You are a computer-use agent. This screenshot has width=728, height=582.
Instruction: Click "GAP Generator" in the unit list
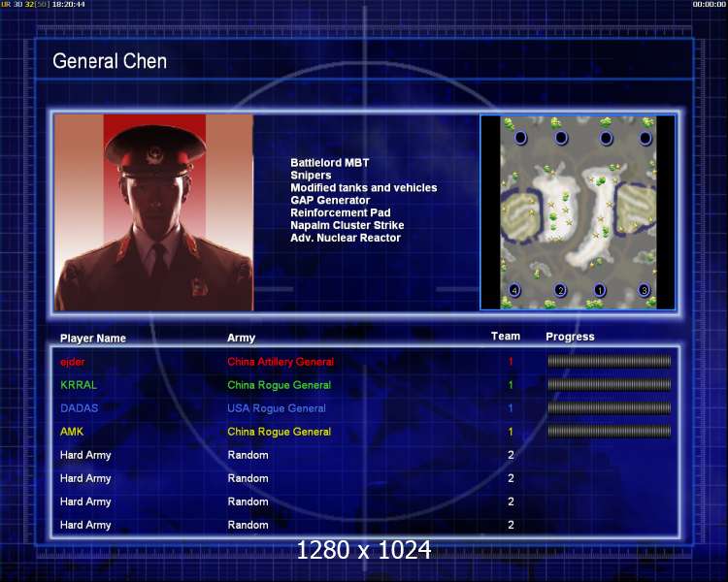(x=330, y=201)
